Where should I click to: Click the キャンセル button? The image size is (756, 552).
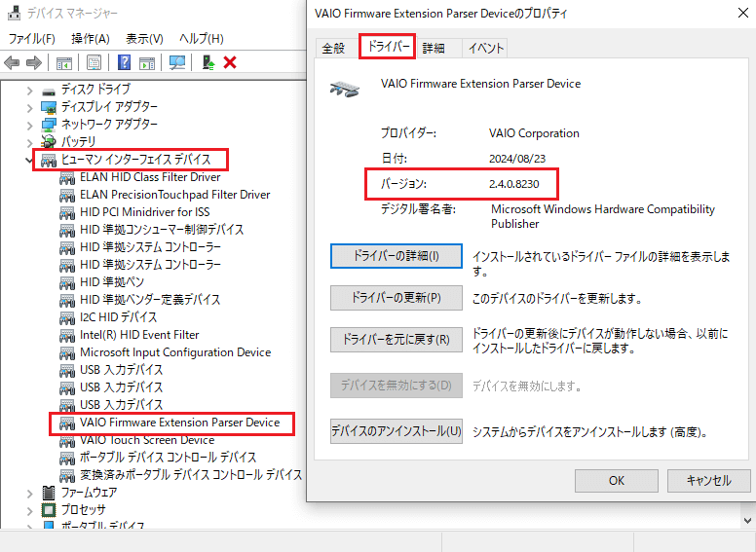709,481
